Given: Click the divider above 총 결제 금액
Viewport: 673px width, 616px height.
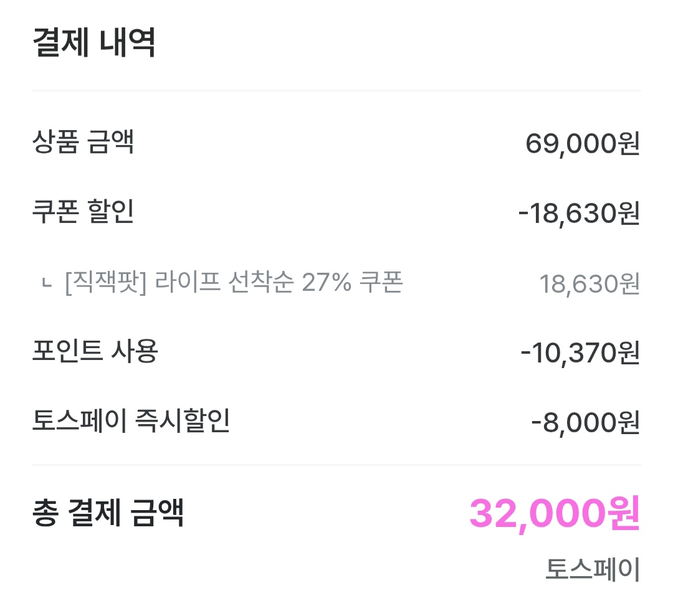Looking at the screenshot, I should point(336,465).
